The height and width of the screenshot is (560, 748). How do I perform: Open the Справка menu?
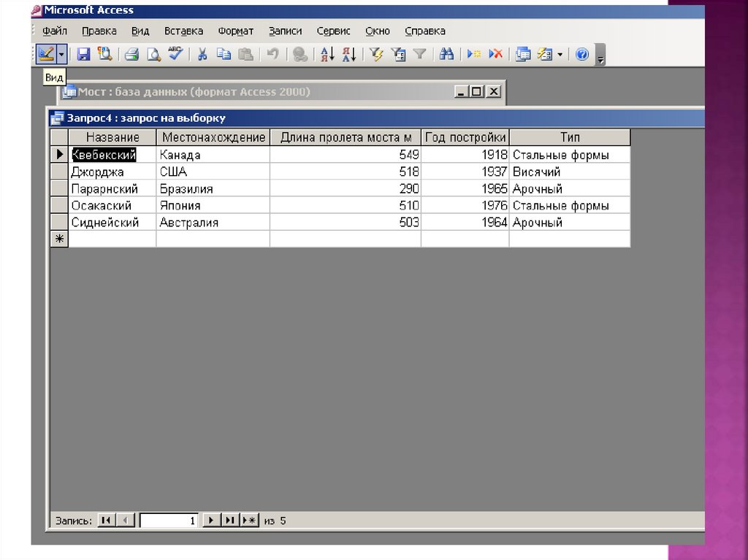point(425,31)
